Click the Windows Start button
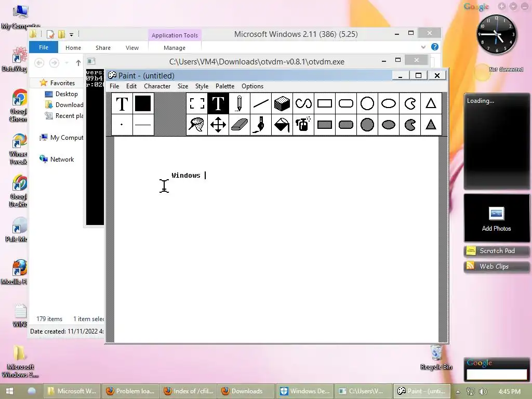 9,391
